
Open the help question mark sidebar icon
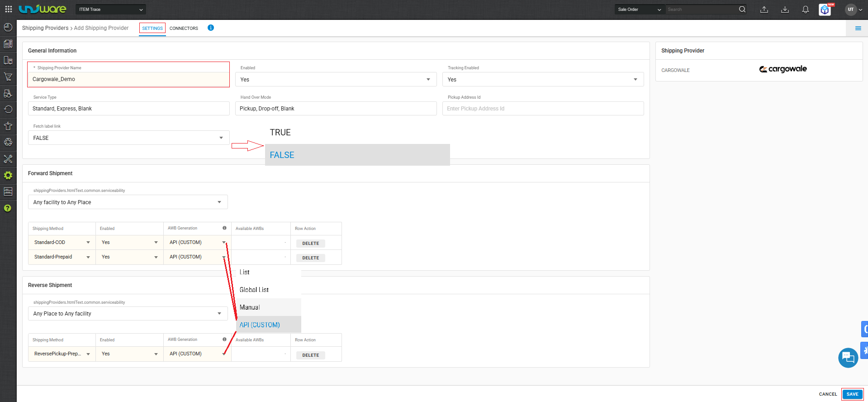coord(8,208)
